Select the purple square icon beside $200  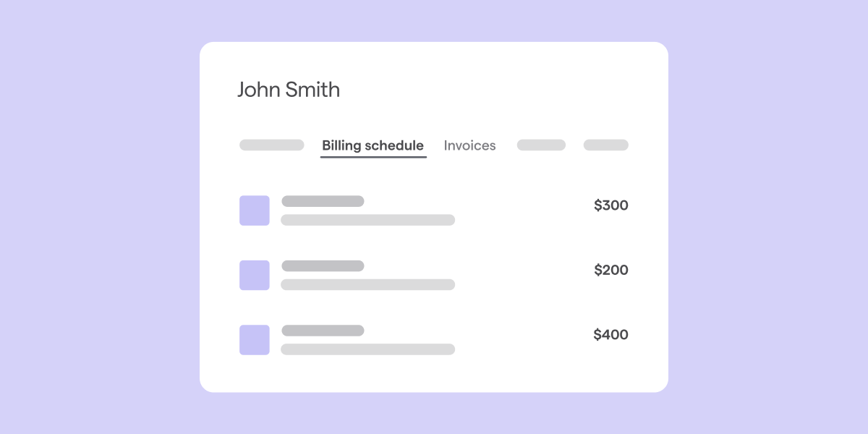[255, 276]
